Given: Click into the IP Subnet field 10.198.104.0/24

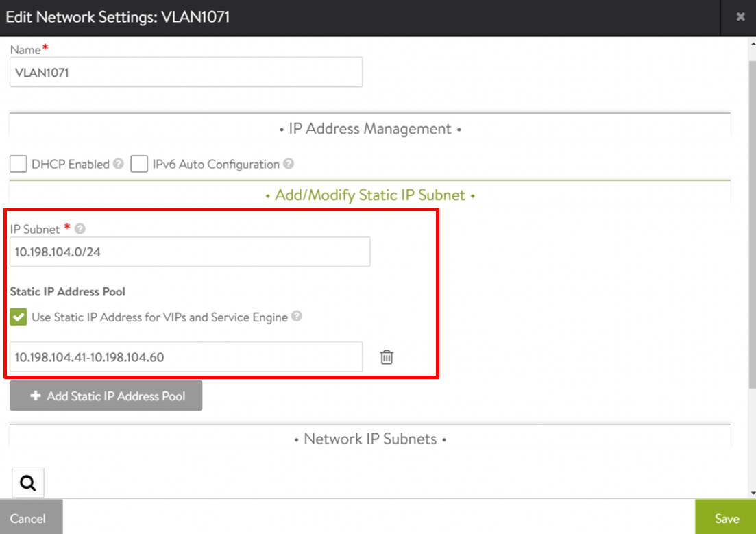Looking at the screenshot, I should tap(190, 252).
